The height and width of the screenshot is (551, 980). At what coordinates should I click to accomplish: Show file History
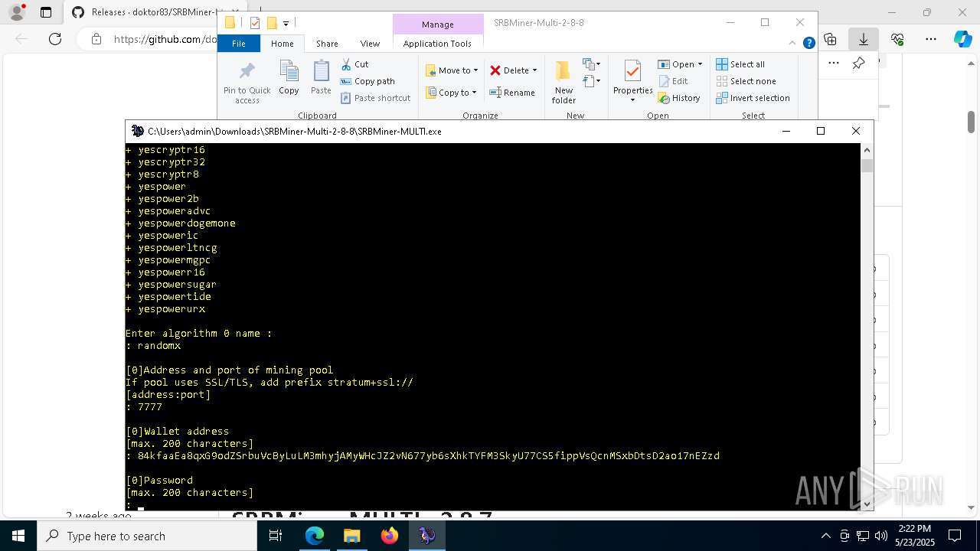pyautogui.click(x=679, y=98)
